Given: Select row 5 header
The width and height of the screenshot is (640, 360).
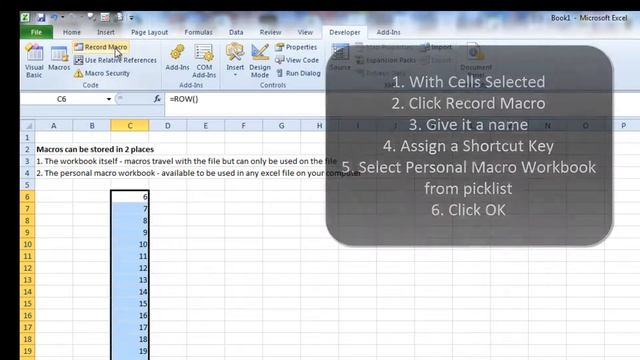Looking at the screenshot, I should (x=27, y=185).
